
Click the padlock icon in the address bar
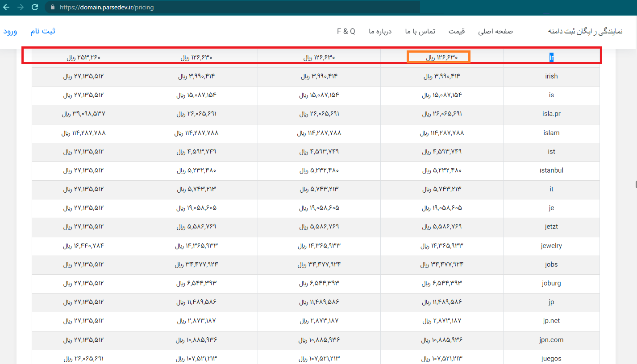pyautogui.click(x=53, y=8)
